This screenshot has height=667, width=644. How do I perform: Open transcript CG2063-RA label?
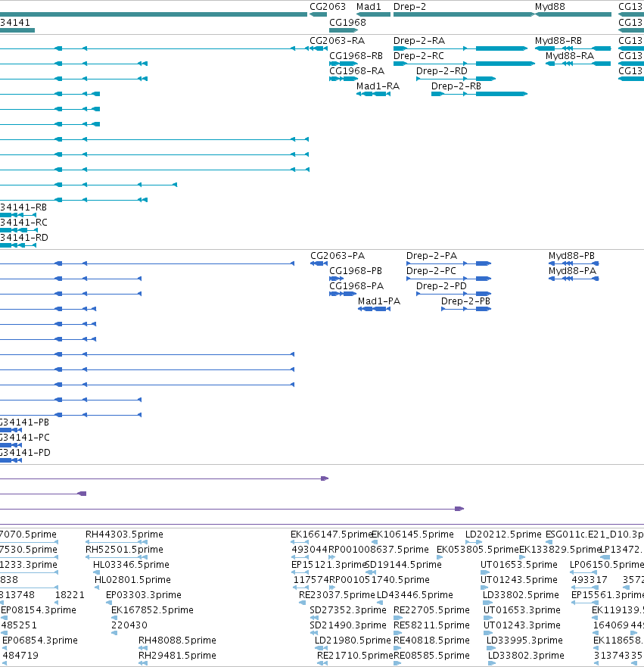(337, 41)
